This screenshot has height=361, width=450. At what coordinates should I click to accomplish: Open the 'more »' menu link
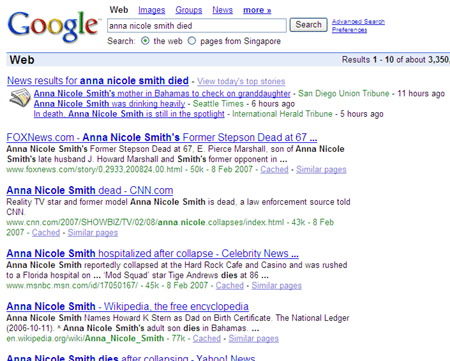[x=257, y=10]
